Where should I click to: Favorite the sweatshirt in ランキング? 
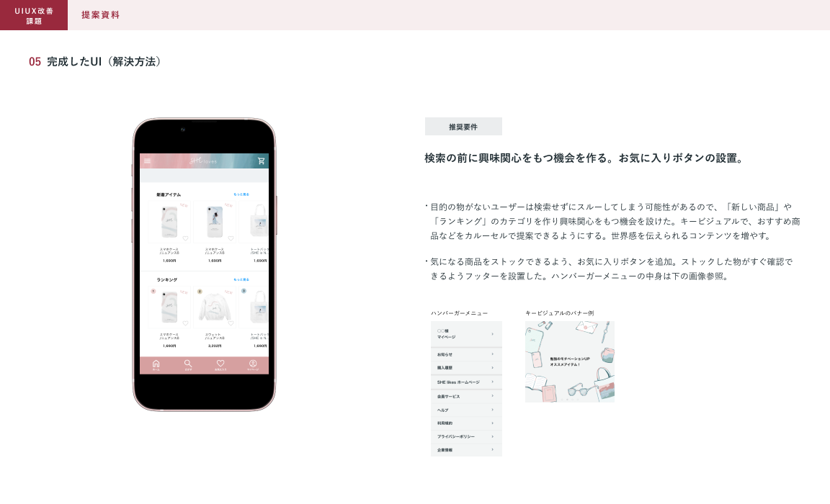pos(231,323)
